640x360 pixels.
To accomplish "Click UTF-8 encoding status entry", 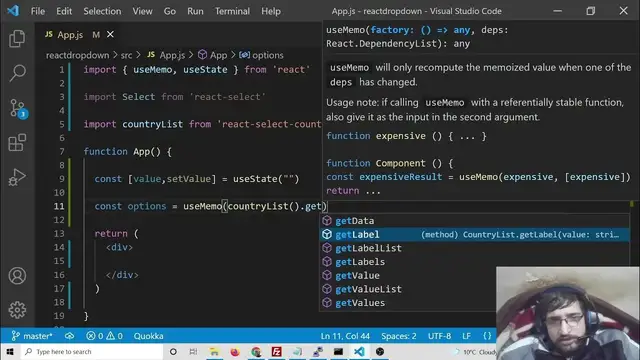I will 439,336.
